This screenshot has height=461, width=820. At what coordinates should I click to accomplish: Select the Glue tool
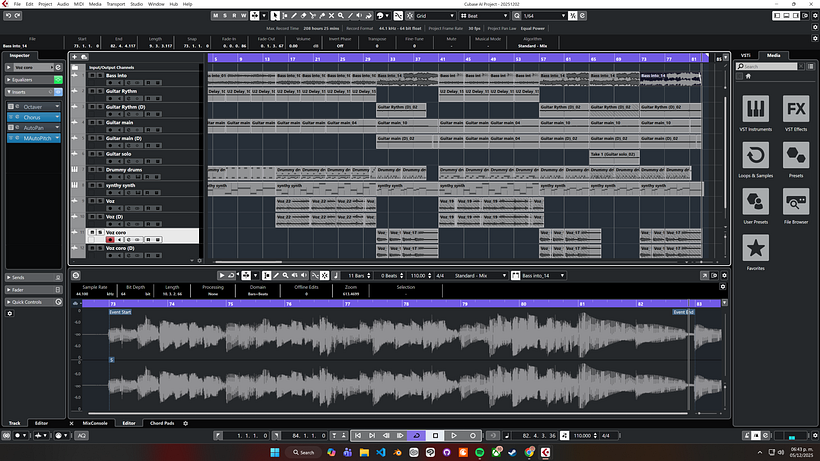coord(322,16)
